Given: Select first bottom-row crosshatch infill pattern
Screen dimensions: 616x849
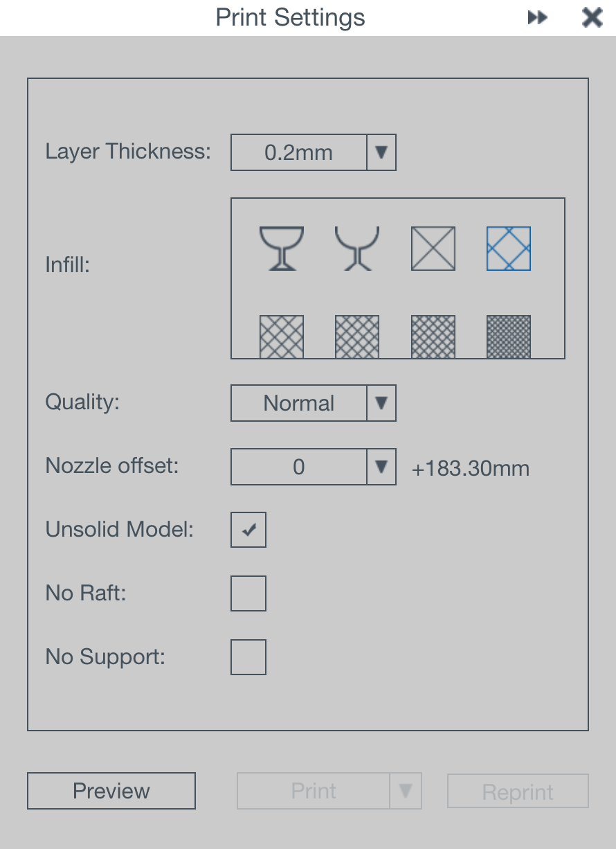Looking at the screenshot, I should (x=281, y=337).
